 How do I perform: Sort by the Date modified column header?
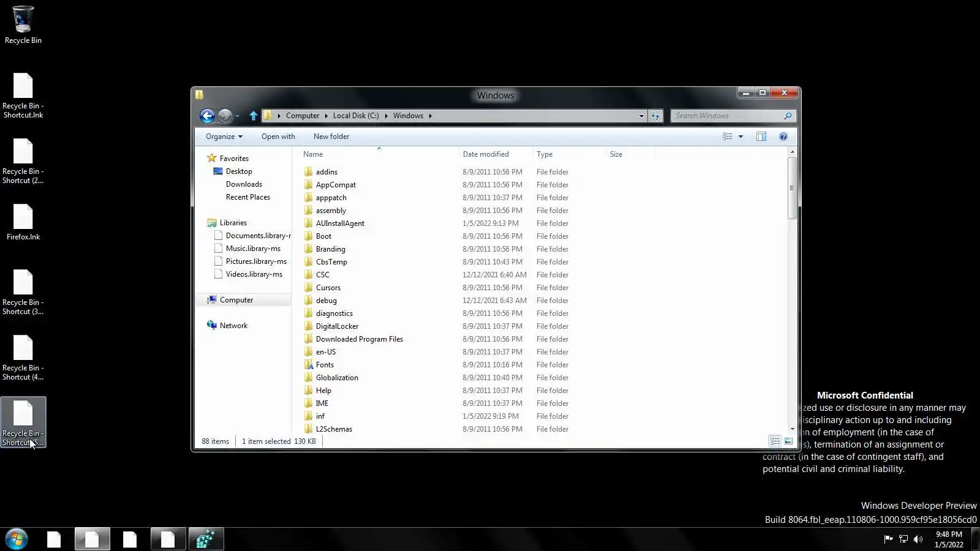click(496, 154)
